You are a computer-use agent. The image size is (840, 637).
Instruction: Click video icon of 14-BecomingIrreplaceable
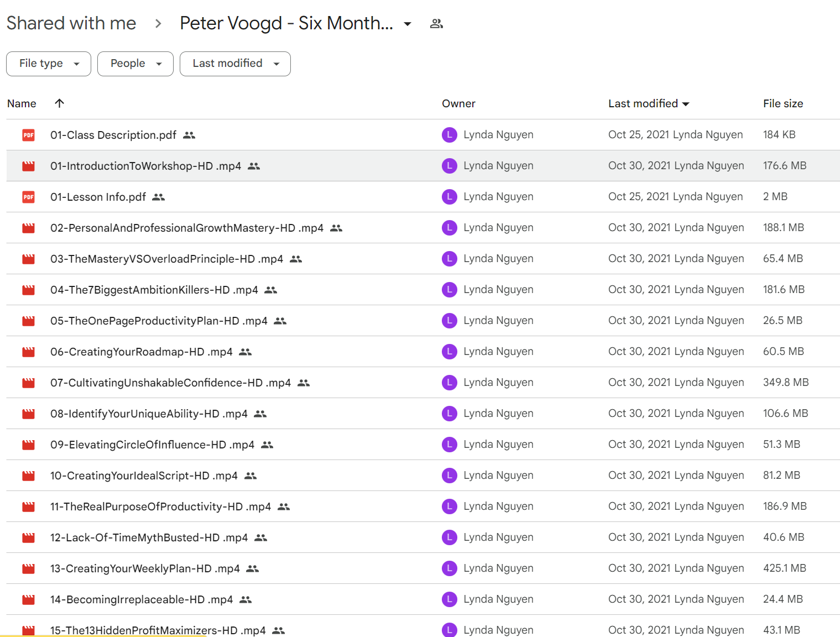(28, 599)
